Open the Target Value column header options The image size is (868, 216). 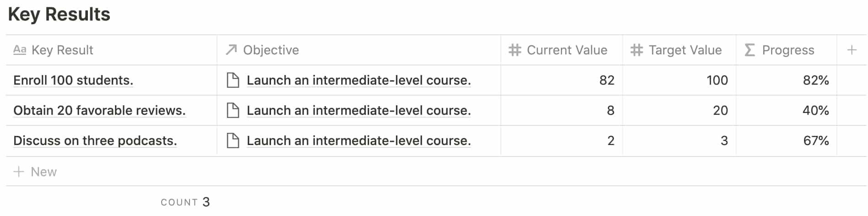(x=679, y=50)
